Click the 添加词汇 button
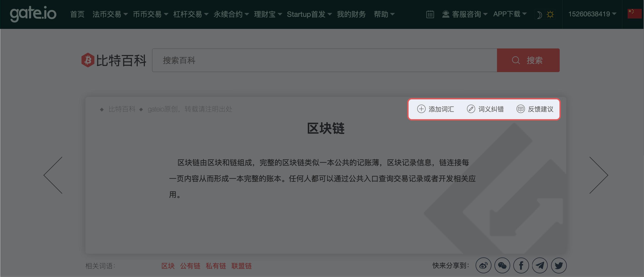The image size is (644, 277). tap(435, 109)
